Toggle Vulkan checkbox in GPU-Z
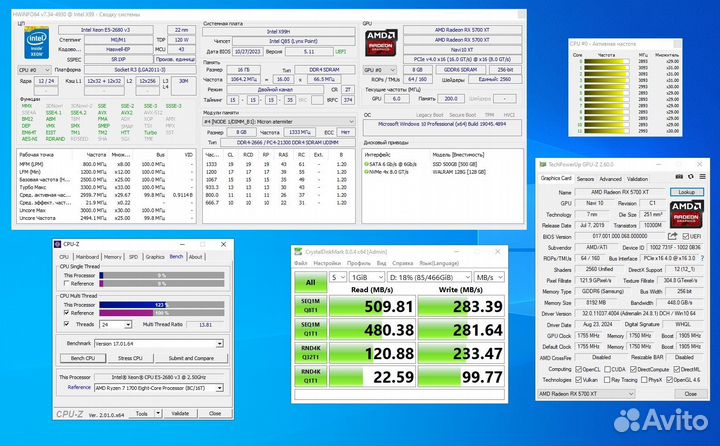The image size is (720, 446). coord(579,380)
